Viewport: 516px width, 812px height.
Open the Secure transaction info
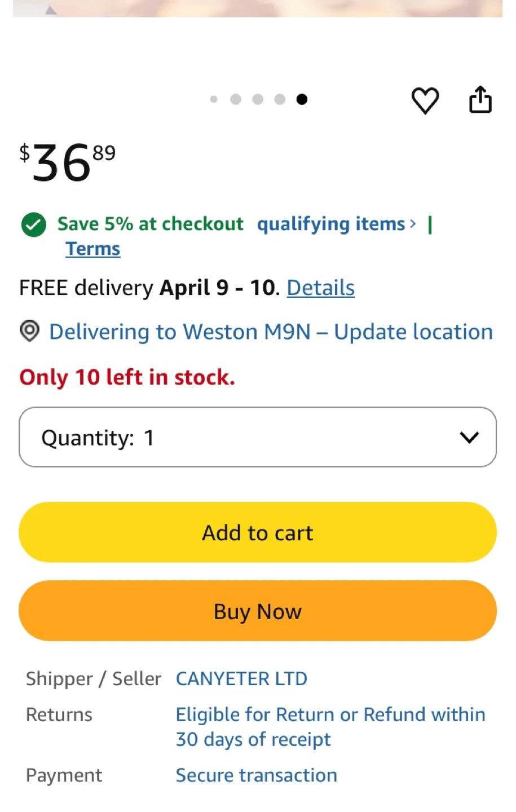(256, 775)
